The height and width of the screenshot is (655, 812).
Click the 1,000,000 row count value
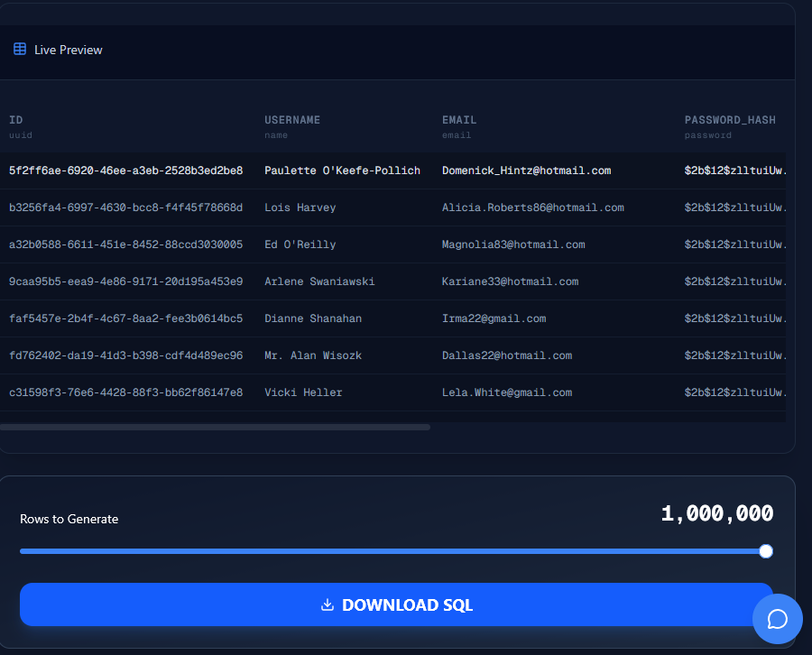point(717,513)
